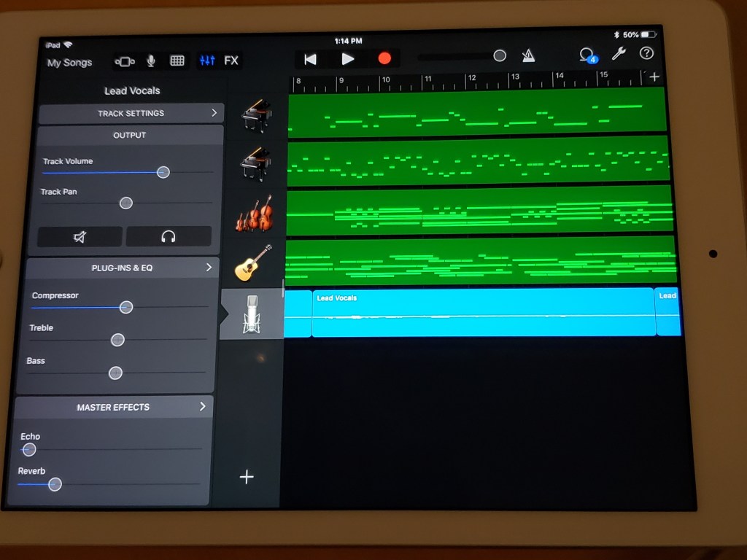Tap the Play button in transport
This screenshot has height=560, width=747.
pyautogui.click(x=348, y=59)
